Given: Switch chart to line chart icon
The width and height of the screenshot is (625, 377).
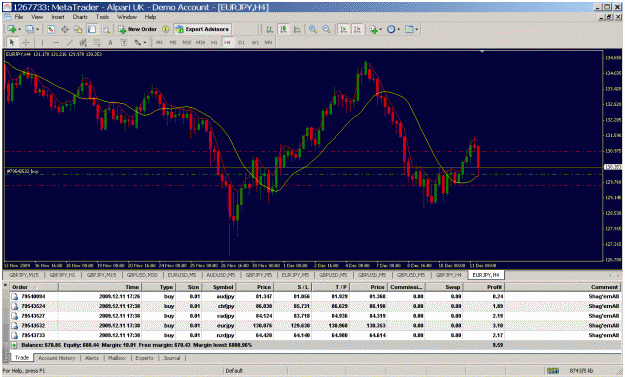Looking at the screenshot, I should (x=297, y=29).
